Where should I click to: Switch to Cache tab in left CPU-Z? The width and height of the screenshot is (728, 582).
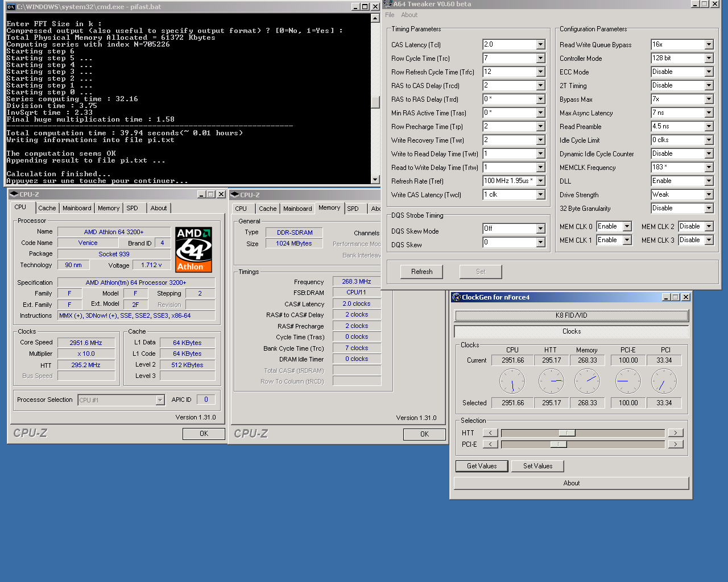pyautogui.click(x=47, y=208)
